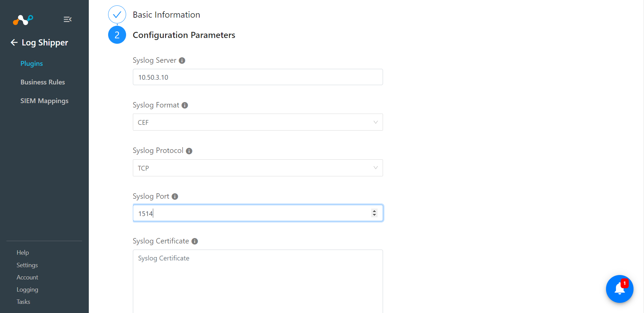
Task: Show Syslog Format info tooltip icon
Action: (x=185, y=105)
